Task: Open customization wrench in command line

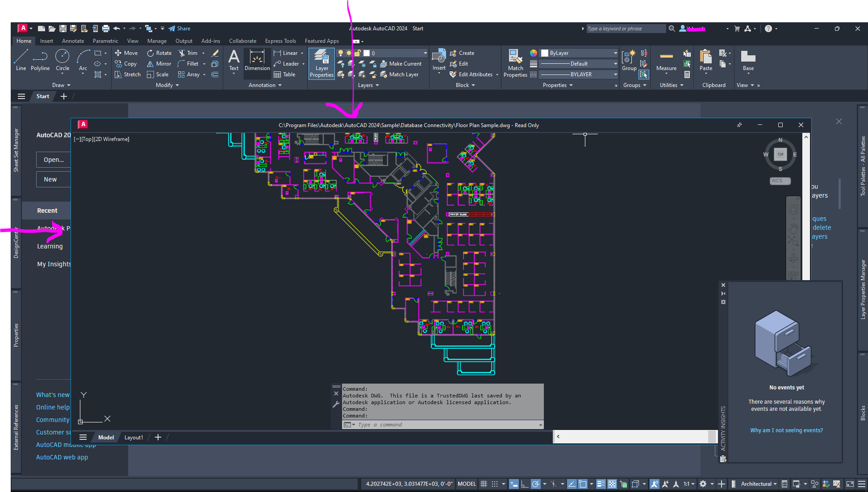Action: (336, 404)
